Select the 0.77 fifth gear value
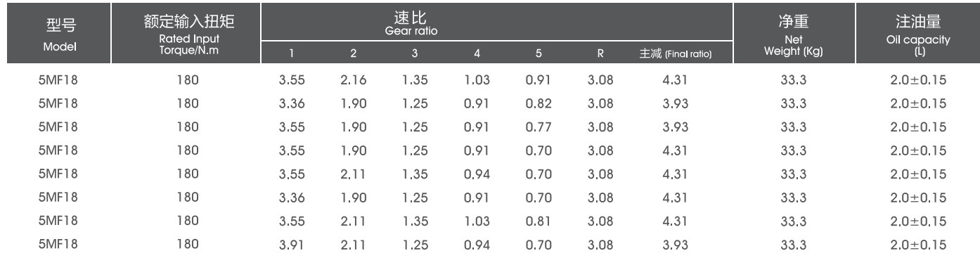This screenshot has height=258, width=980. pyautogui.click(x=539, y=128)
